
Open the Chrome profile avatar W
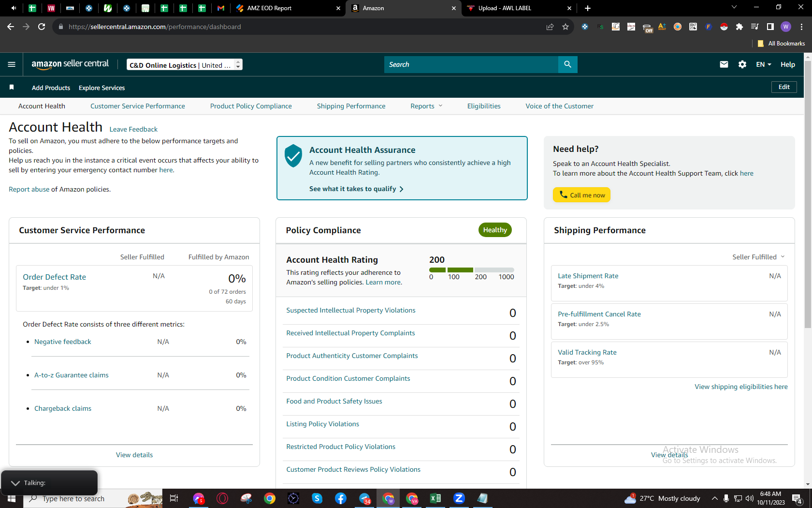click(786, 27)
